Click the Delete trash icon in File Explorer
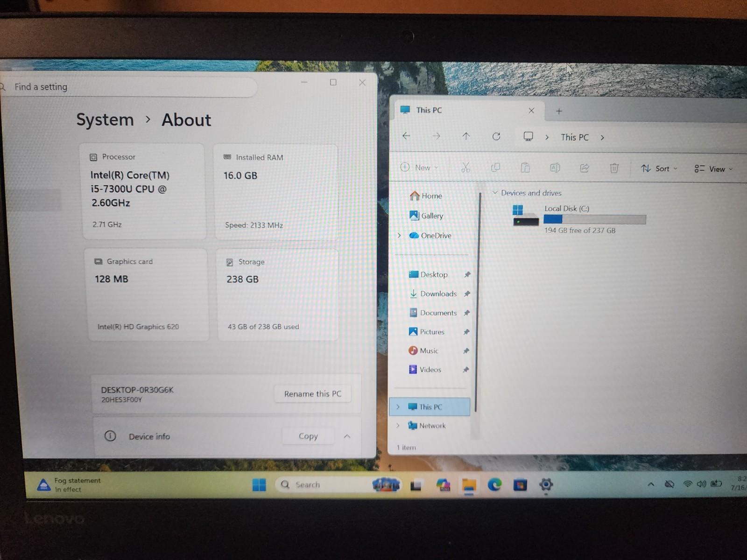The image size is (747, 560). click(614, 168)
